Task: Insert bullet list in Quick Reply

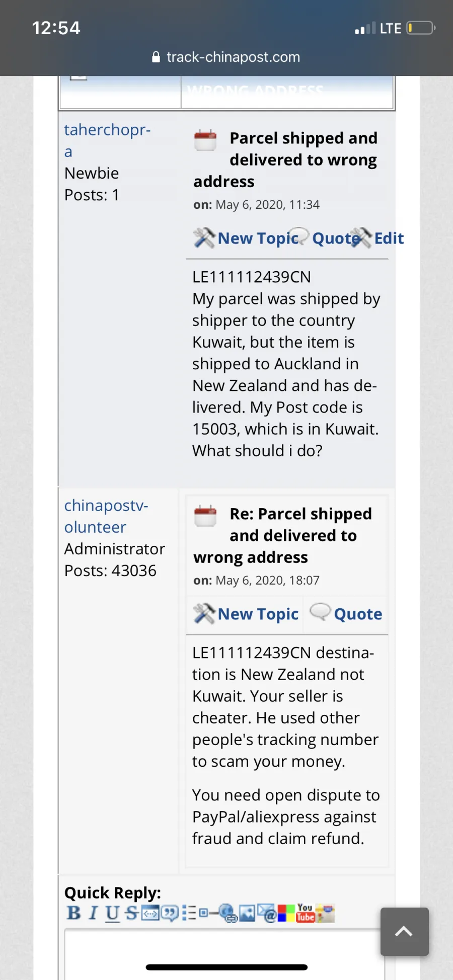Action: tap(189, 913)
